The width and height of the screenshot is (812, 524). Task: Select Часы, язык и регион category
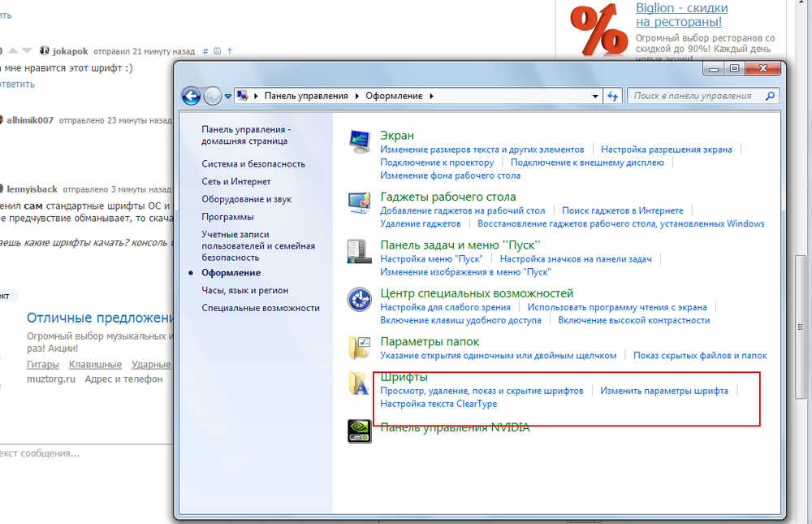click(x=244, y=290)
